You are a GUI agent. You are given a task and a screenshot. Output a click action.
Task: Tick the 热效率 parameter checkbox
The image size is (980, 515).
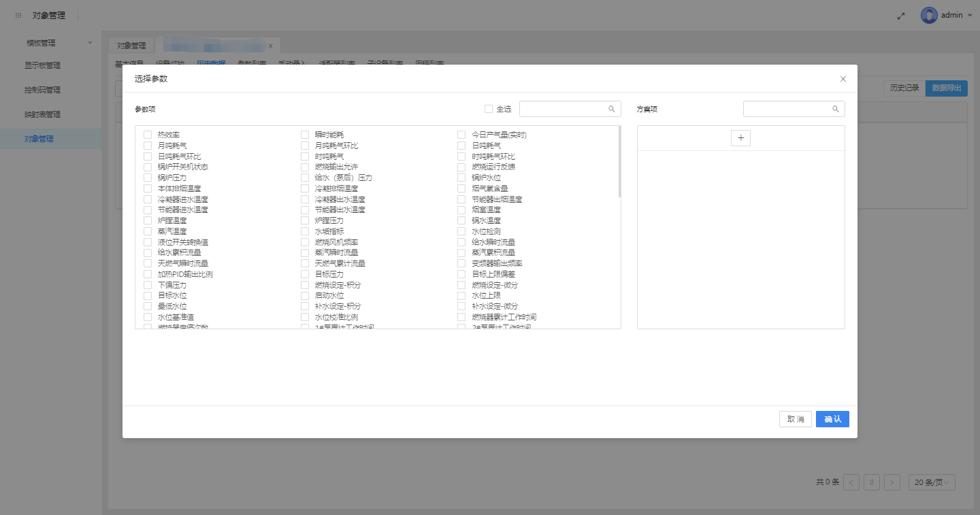pyautogui.click(x=148, y=135)
